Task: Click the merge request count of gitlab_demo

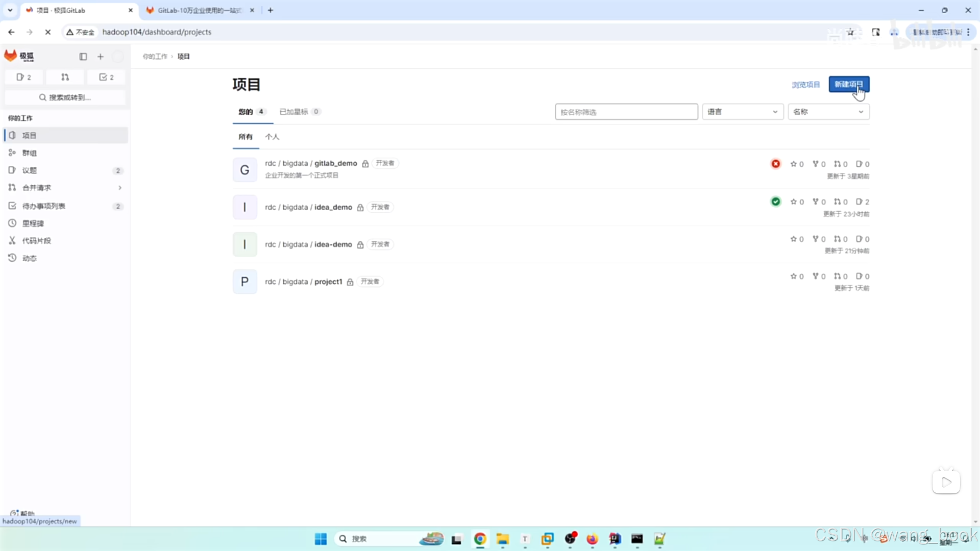Action: pyautogui.click(x=841, y=164)
